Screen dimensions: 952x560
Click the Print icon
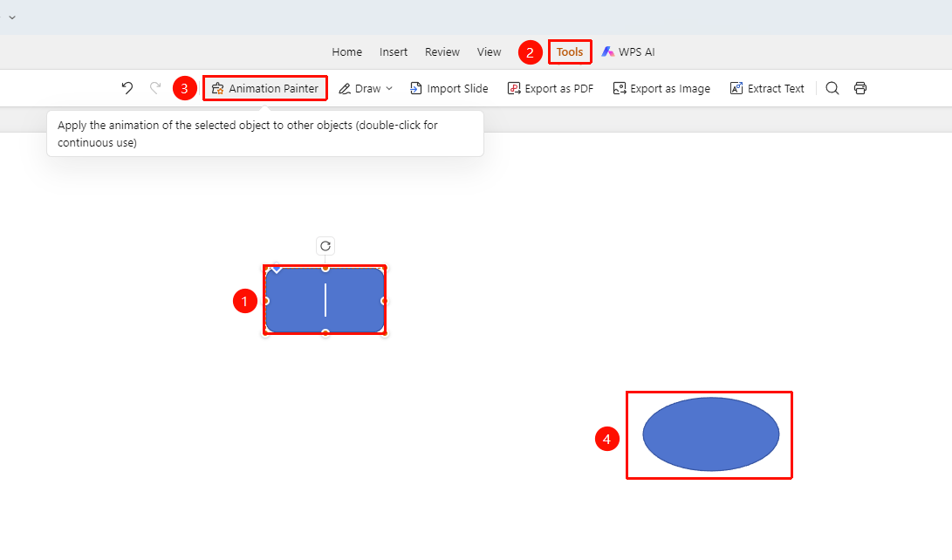[860, 89]
